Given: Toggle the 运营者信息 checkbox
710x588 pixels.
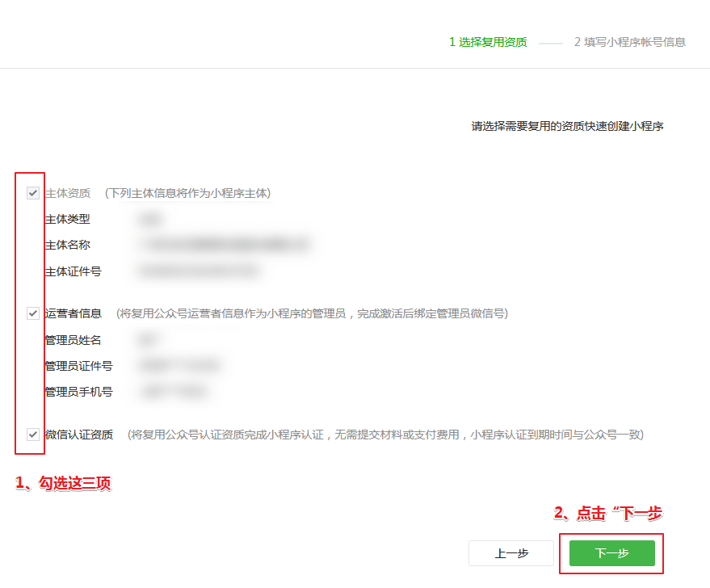Looking at the screenshot, I should pos(33,313).
